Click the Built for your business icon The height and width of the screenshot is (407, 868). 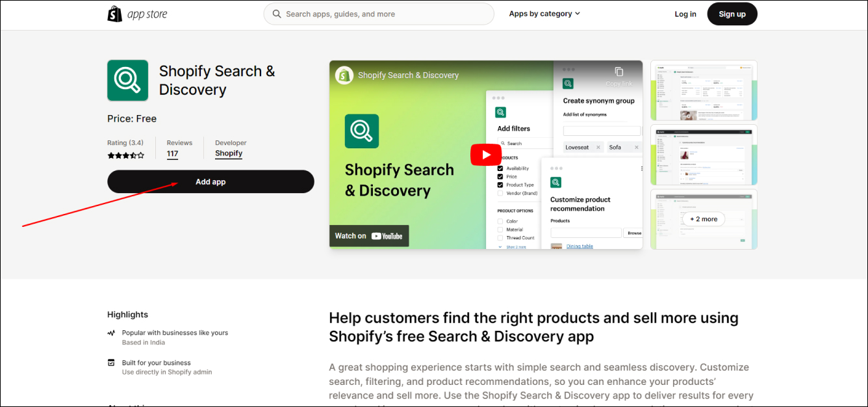(x=111, y=363)
